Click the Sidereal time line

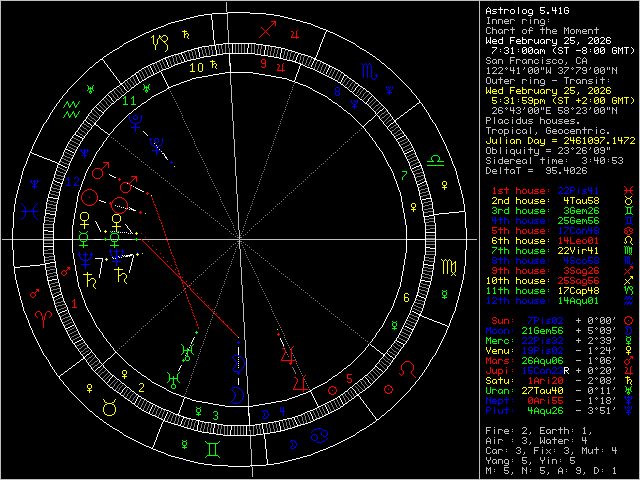(553, 160)
